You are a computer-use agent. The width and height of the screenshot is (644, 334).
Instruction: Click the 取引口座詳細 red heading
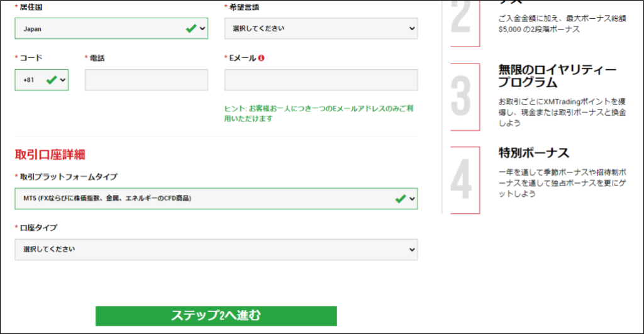pyautogui.click(x=50, y=155)
